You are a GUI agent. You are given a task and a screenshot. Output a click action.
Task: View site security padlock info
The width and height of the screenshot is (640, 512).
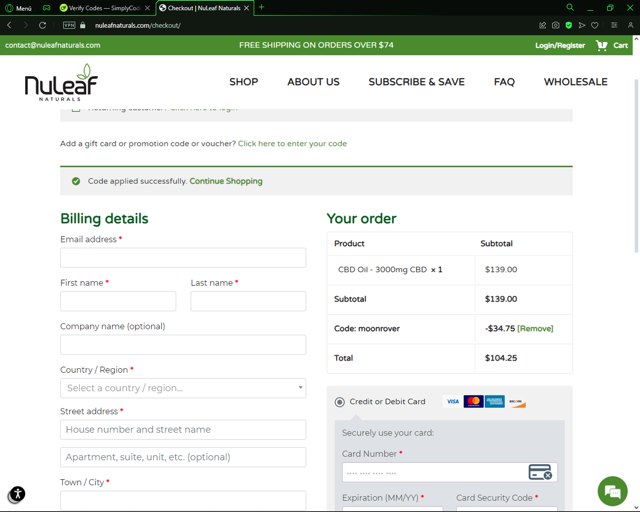click(x=83, y=25)
